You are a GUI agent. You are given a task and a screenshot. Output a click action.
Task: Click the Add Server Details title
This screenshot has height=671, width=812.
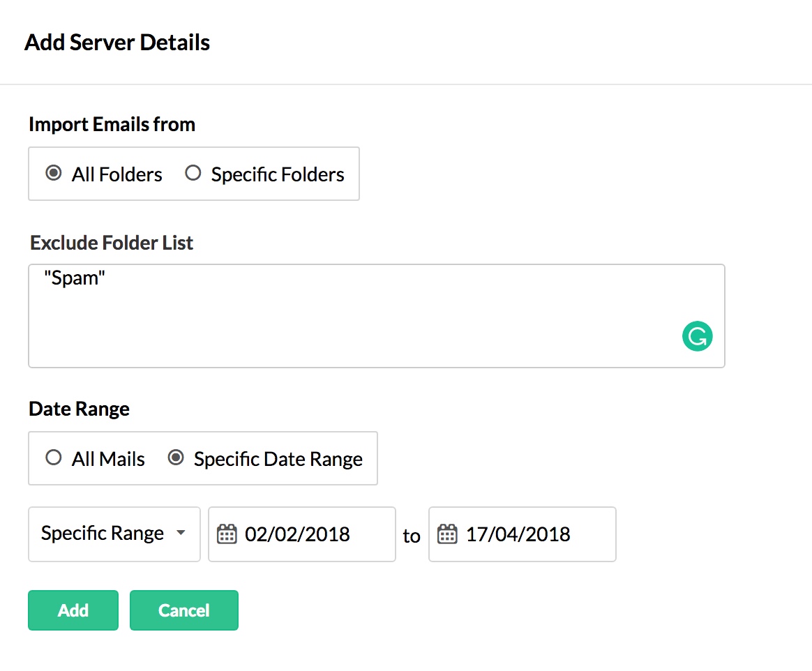[x=117, y=43]
